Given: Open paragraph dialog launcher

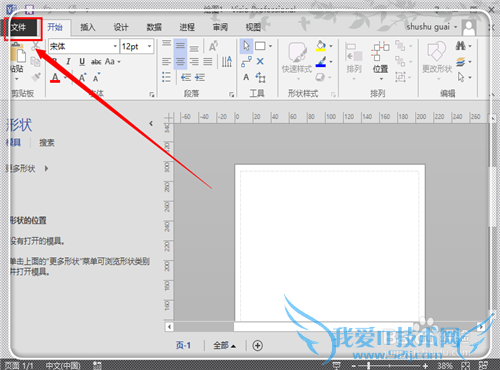Looking at the screenshot, I should pos(231,95).
